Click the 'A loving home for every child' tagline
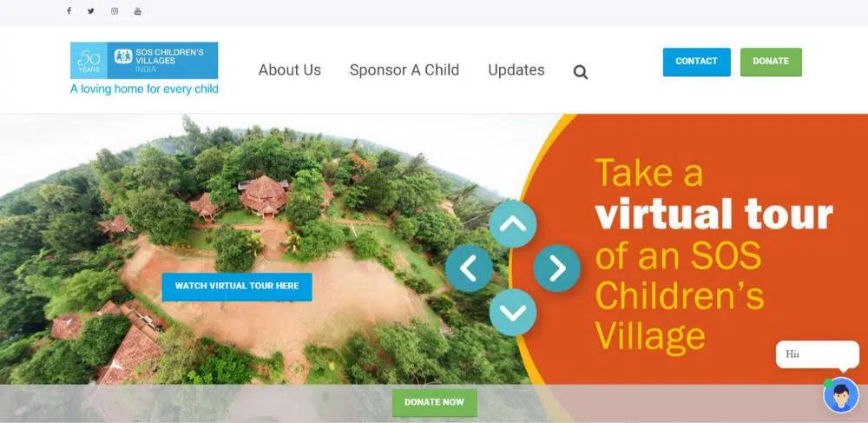 (x=144, y=89)
